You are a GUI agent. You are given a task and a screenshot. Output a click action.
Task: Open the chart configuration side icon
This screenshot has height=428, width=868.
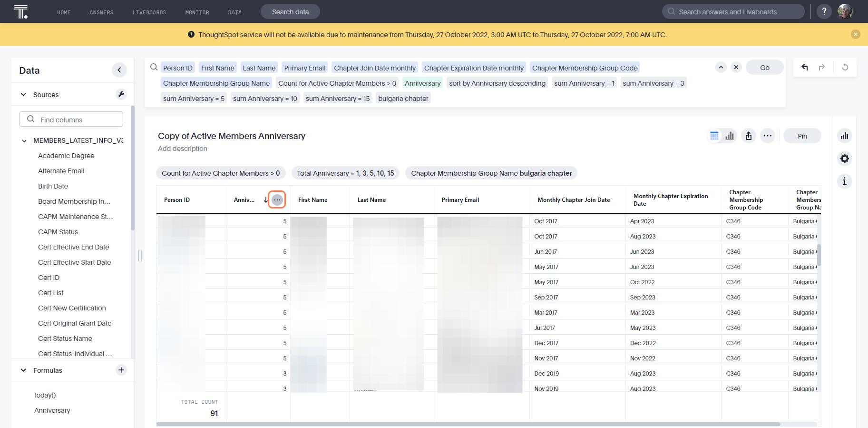click(x=845, y=136)
